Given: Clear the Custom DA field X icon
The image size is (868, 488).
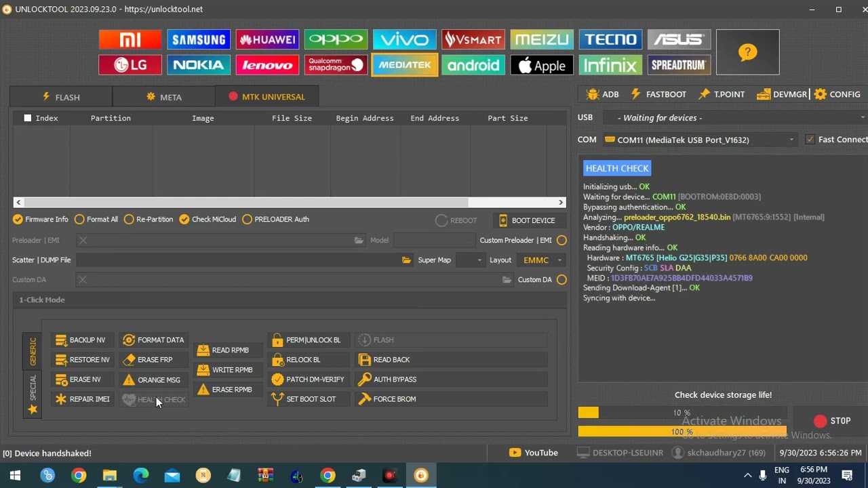Looking at the screenshot, I should pyautogui.click(x=82, y=279).
